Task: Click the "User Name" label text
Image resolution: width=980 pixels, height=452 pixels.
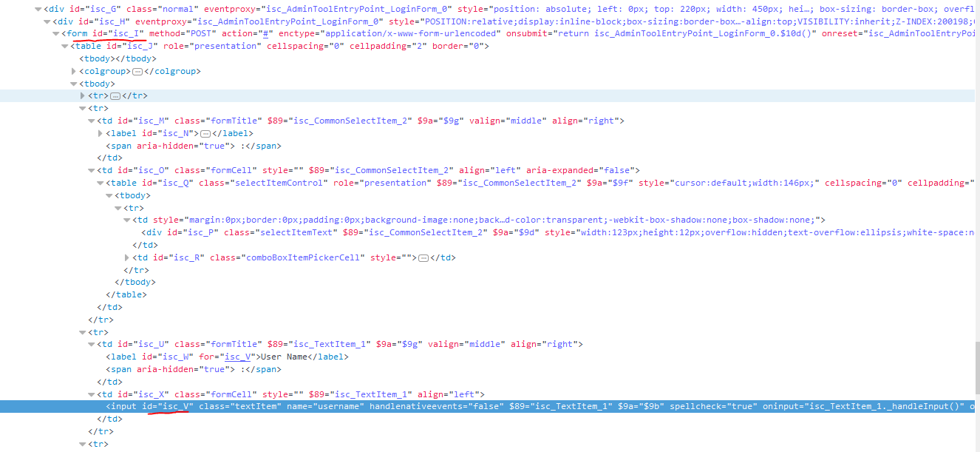Action: click(x=283, y=357)
